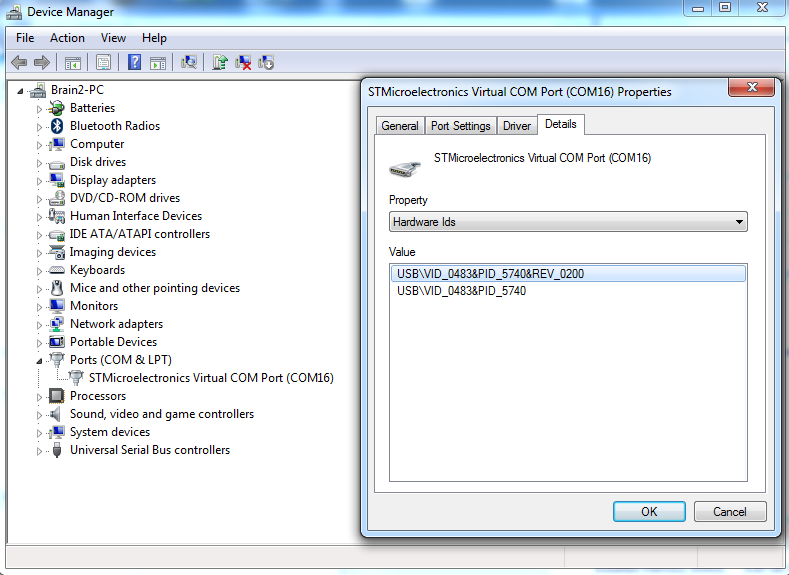
Task: Click OK in the Properties dialog
Action: coord(649,512)
